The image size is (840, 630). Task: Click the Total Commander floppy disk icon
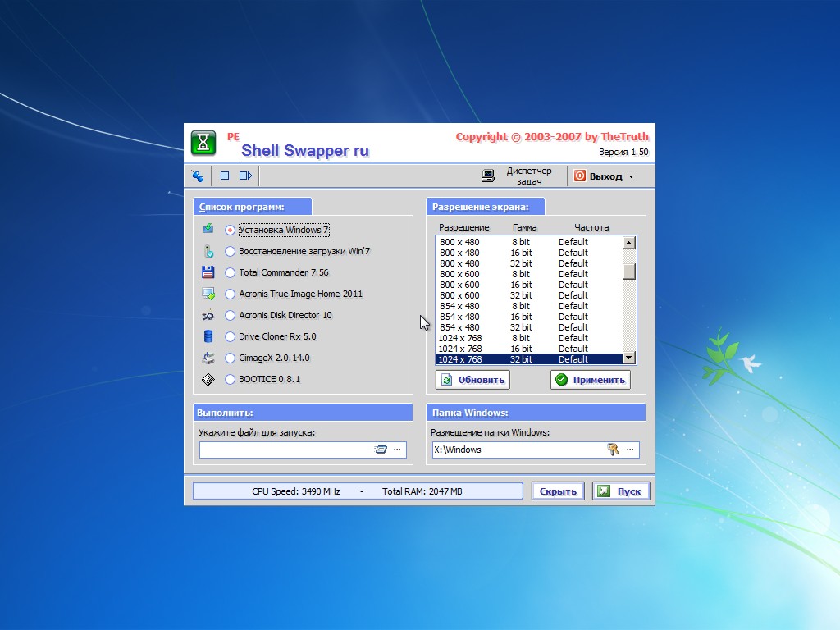coord(208,272)
